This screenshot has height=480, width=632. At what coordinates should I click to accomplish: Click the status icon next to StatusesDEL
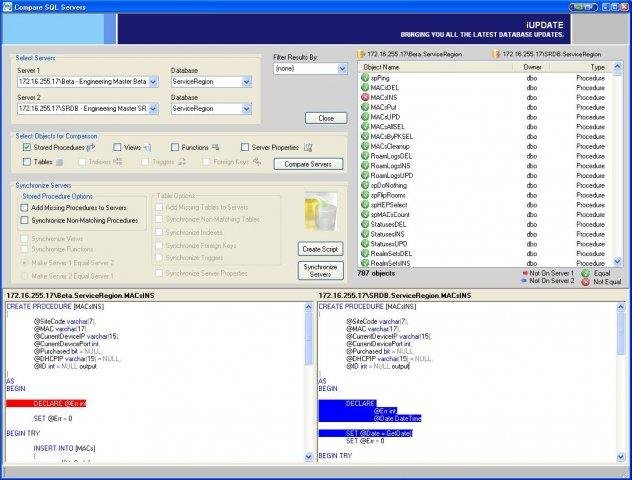point(365,224)
